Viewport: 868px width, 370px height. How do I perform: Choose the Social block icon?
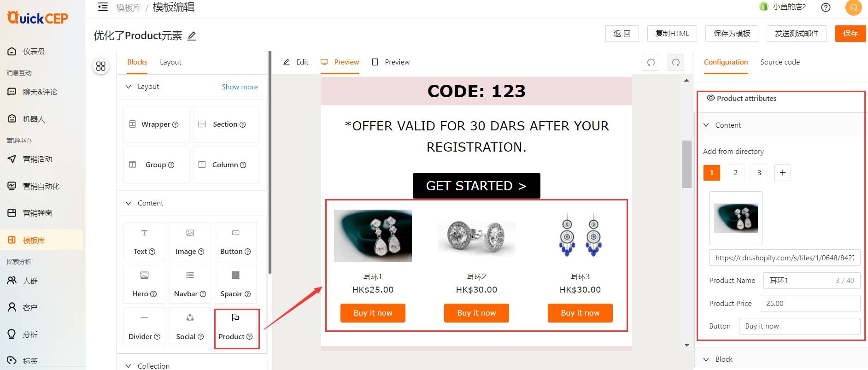(190, 317)
